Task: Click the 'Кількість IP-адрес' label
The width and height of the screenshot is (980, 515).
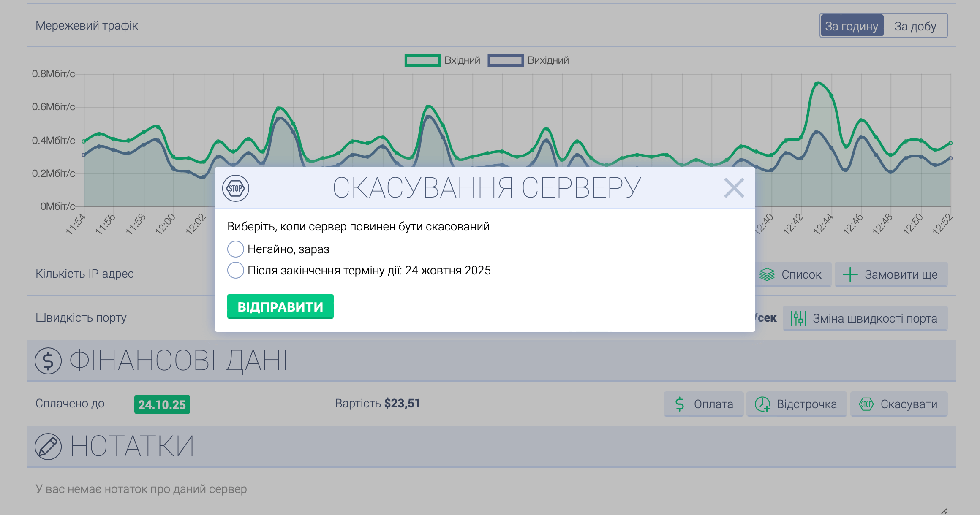Action: 84,274
